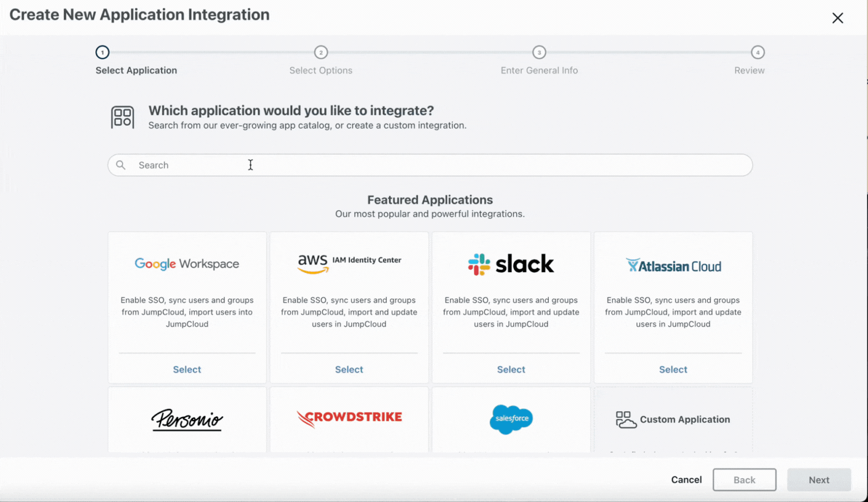
Task: Open step 3 Enter General Info
Action: (539, 53)
